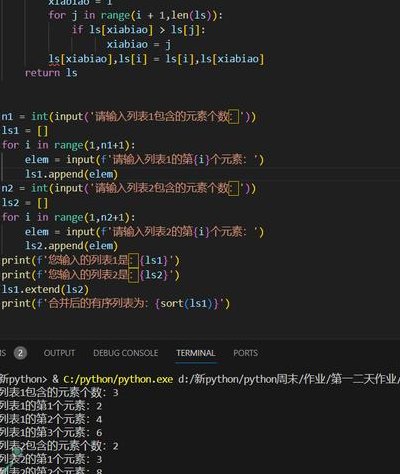The height and width of the screenshot is (474, 400).
Task: Click the terminal line '列表1的第3个元素: 6'
Action: (x=51, y=433)
